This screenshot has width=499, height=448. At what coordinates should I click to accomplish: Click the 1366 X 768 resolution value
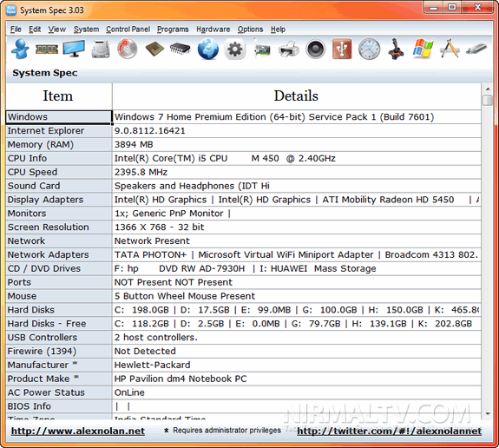pyautogui.click(x=296, y=227)
